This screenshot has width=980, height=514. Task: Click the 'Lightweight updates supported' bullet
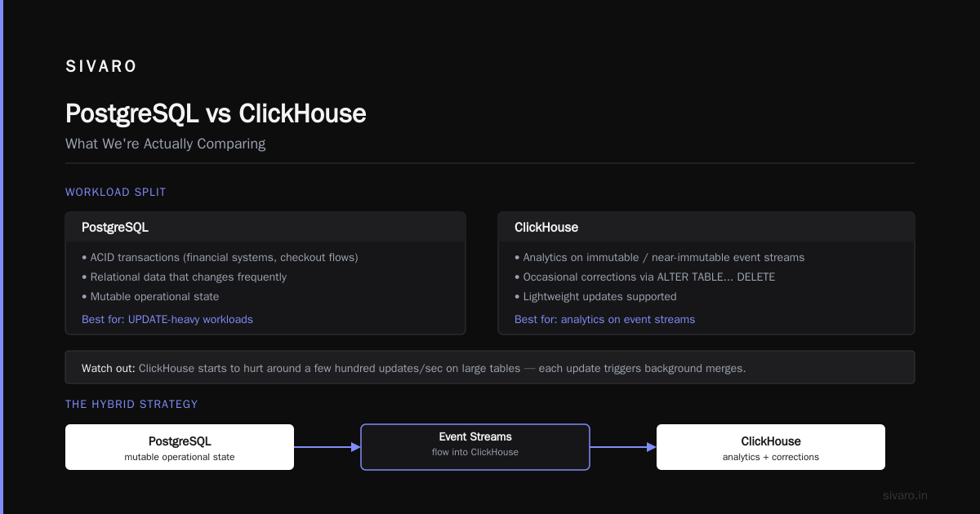click(595, 297)
